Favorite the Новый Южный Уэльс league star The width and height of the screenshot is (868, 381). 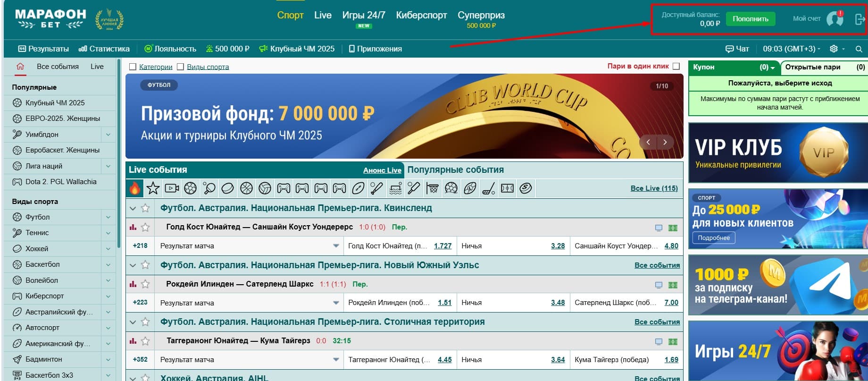[145, 265]
